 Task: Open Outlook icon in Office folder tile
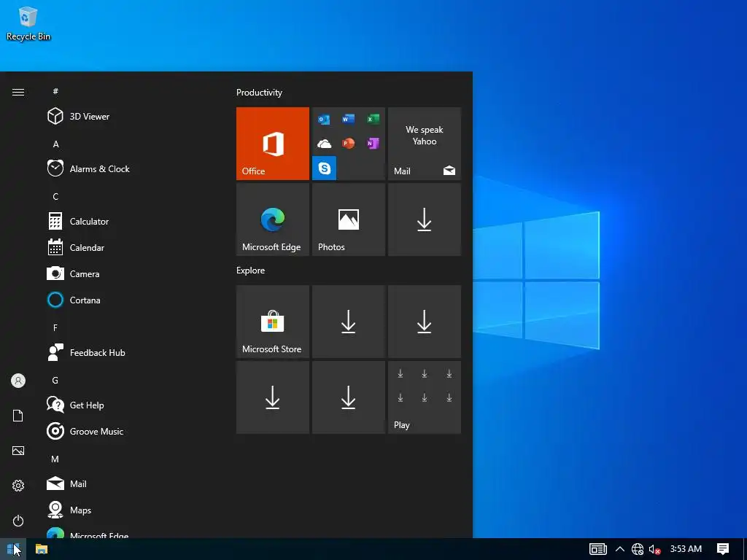coord(324,119)
